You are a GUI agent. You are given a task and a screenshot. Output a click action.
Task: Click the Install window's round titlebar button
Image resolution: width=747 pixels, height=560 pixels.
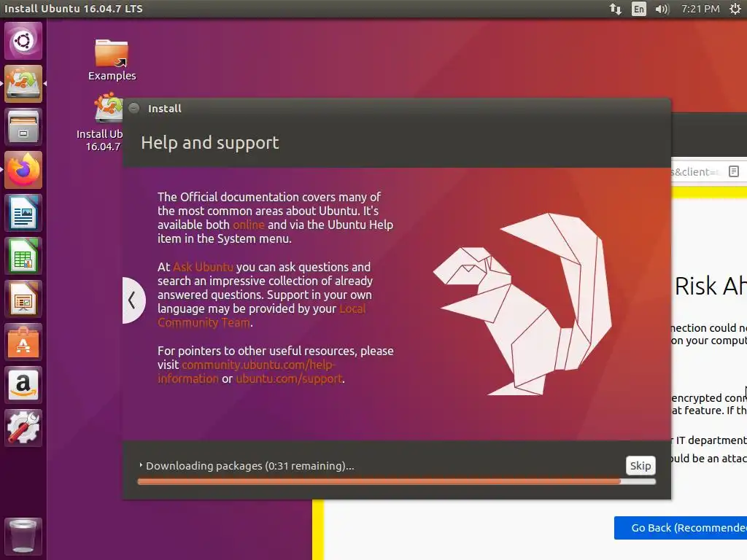tap(134, 108)
